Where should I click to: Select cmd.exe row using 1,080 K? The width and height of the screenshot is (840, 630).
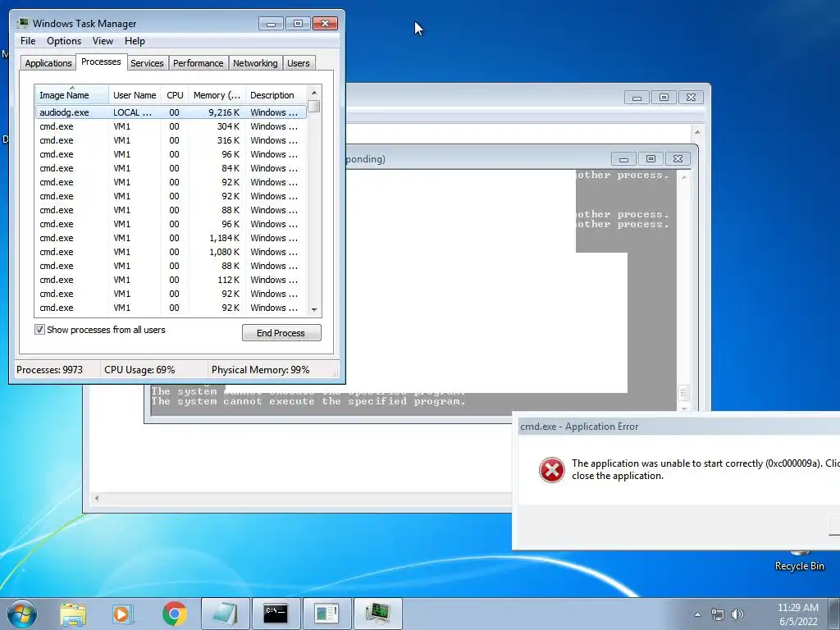tap(171, 252)
